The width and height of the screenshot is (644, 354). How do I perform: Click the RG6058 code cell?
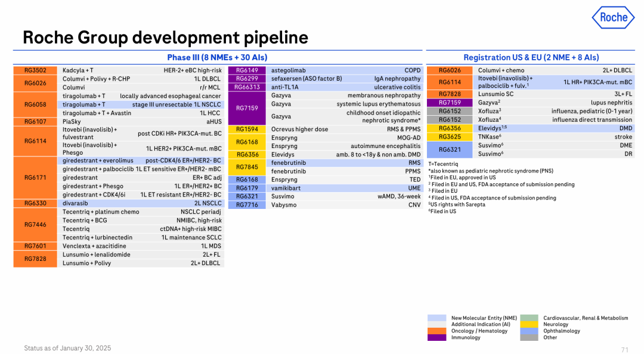35,104
